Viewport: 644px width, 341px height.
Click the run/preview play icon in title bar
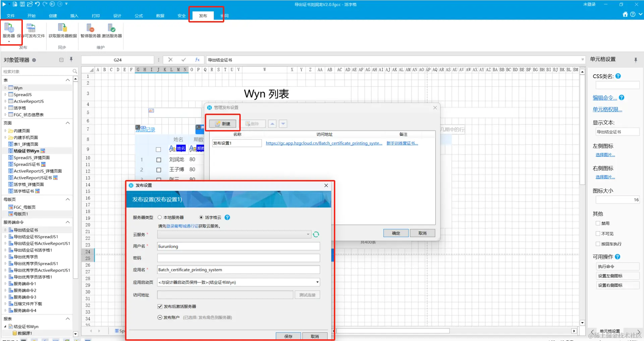[x=4, y=4]
